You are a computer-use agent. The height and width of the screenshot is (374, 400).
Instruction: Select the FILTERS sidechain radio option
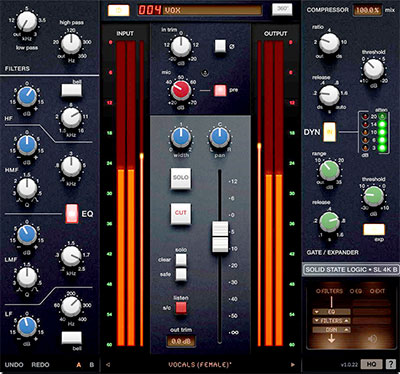[329, 291]
